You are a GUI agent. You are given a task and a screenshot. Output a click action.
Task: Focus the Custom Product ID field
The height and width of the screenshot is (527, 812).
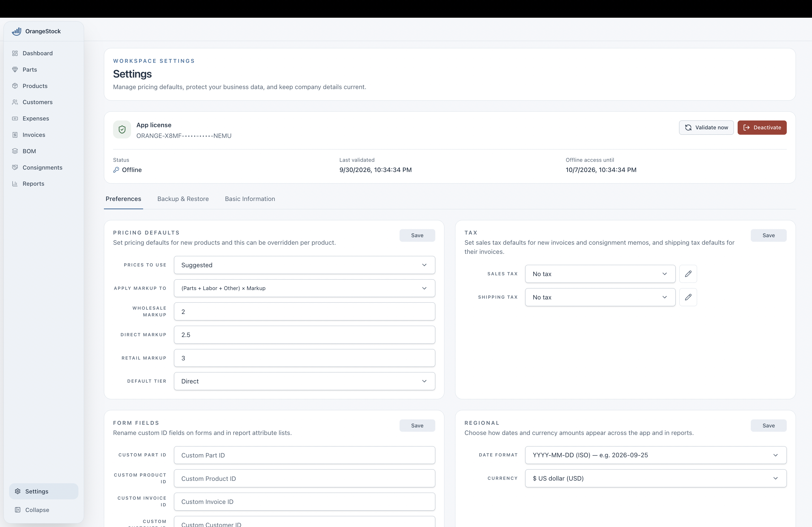(x=304, y=478)
